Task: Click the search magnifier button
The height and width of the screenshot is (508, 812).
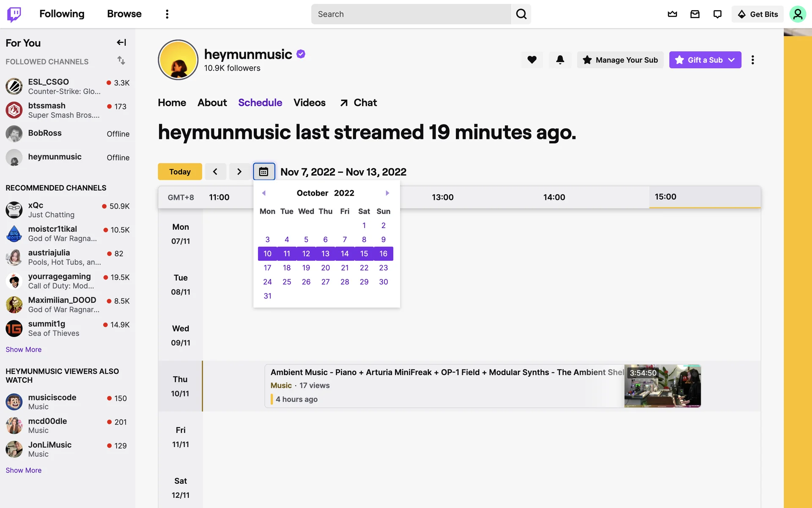Action: [521, 14]
